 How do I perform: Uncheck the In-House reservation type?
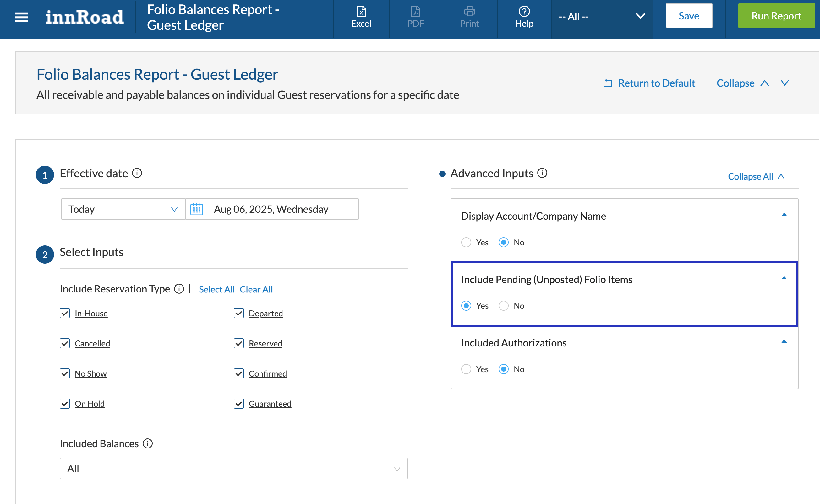point(65,313)
